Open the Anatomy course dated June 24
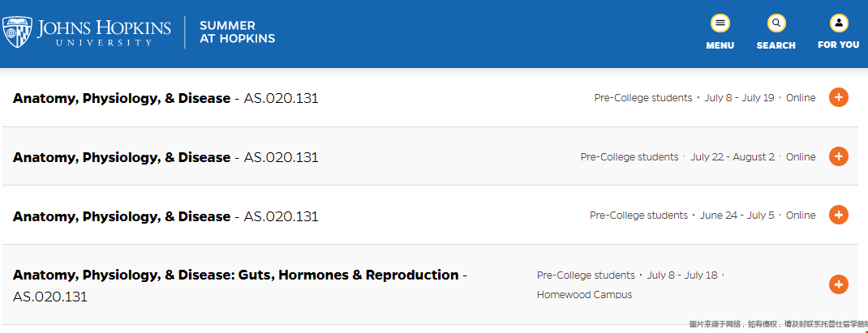This screenshot has width=868, height=333. tap(122, 216)
